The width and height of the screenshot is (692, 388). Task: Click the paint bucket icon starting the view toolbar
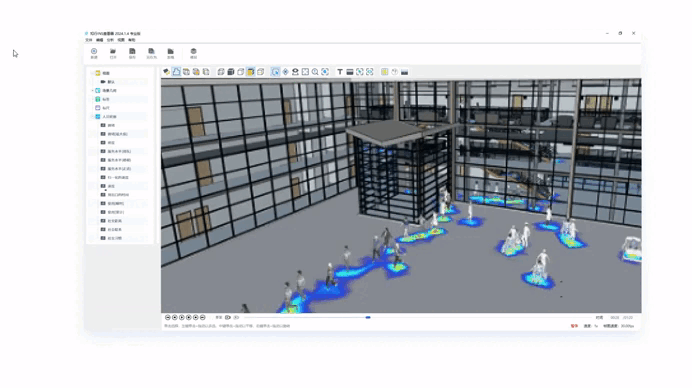coord(166,72)
